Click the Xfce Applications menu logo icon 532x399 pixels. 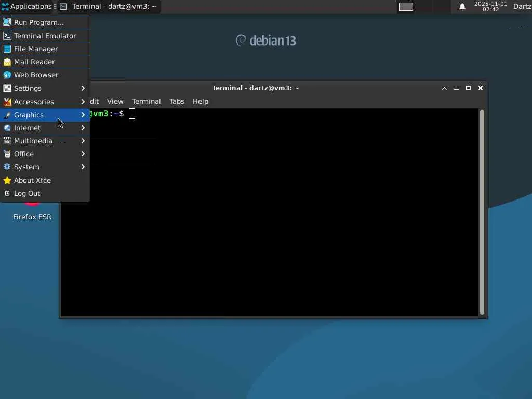5,6
